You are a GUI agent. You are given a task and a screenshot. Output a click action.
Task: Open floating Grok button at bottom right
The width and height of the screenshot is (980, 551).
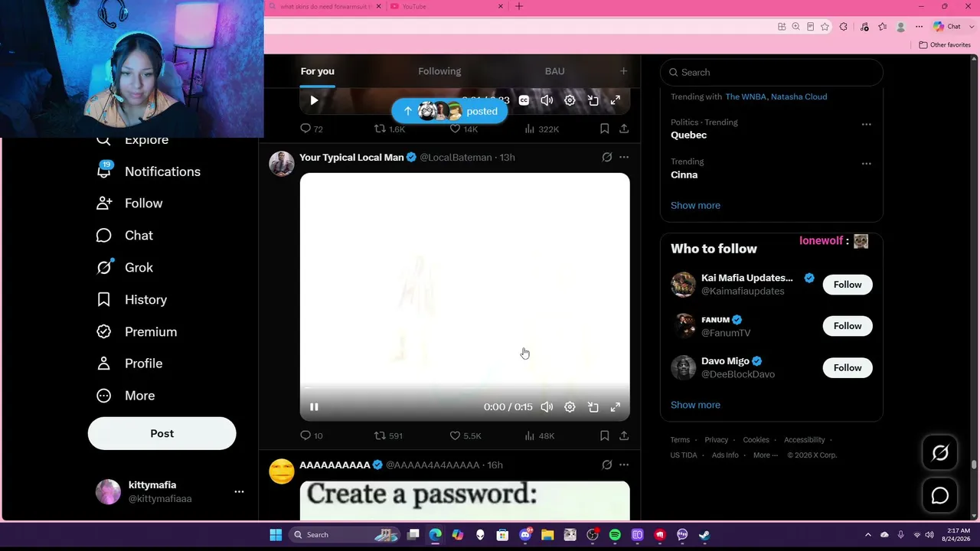940,453
